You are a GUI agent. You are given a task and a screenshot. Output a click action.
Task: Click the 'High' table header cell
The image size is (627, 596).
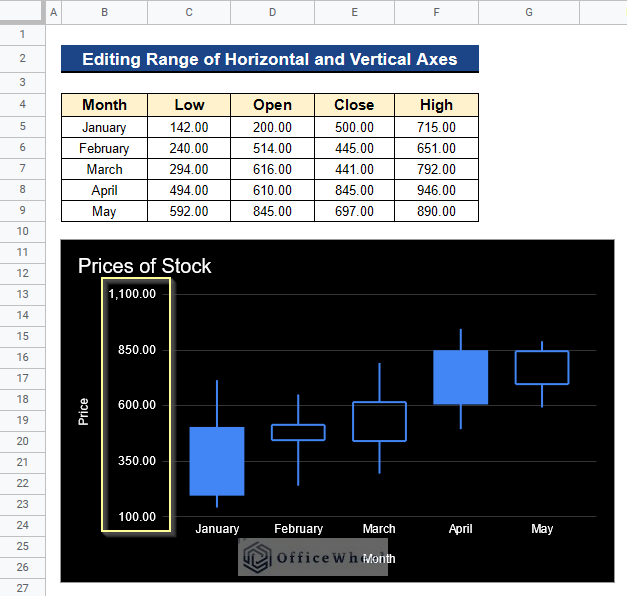pyautogui.click(x=436, y=105)
